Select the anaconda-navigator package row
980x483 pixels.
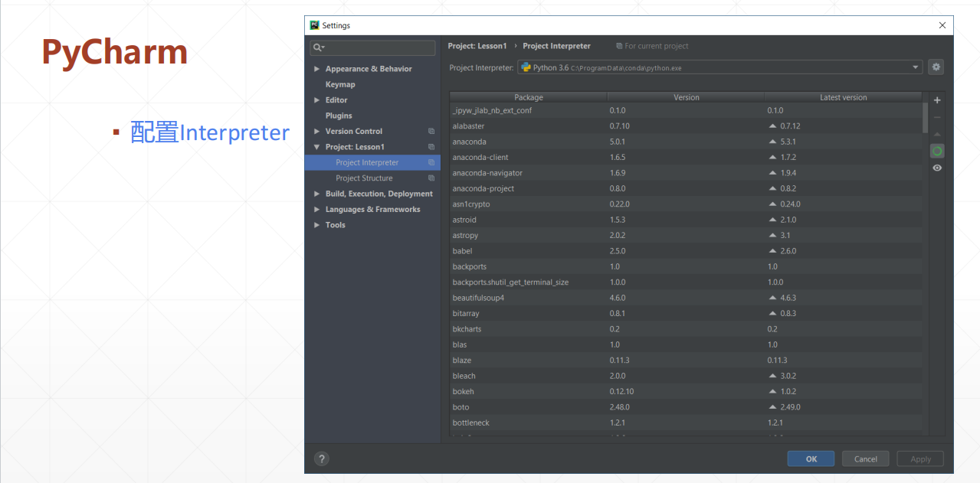tap(686, 173)
